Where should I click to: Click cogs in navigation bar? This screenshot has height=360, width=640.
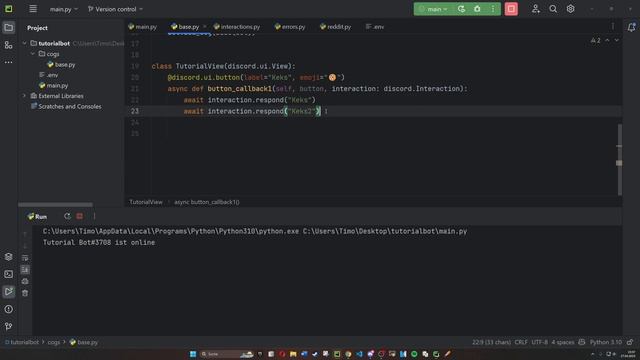[x=53, y=342]
